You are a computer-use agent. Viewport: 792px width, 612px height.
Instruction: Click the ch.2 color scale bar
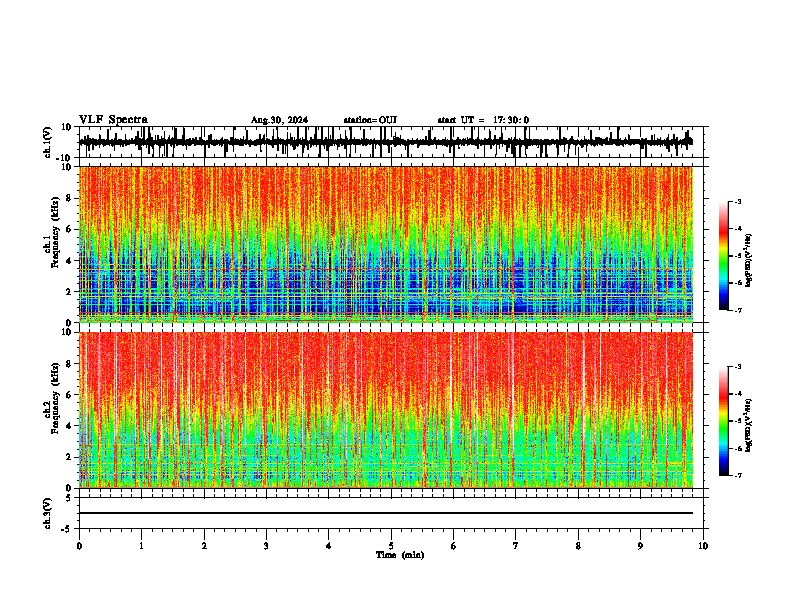724,421
